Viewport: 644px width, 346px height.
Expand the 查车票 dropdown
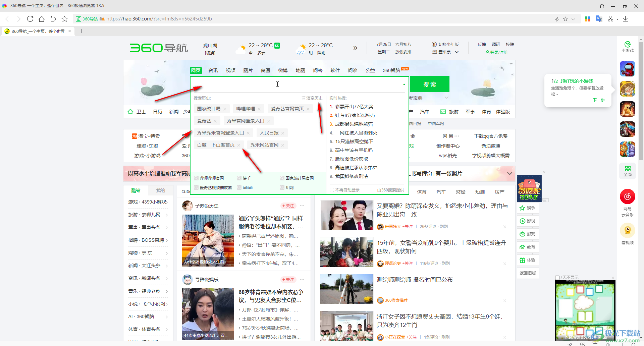pos(457,52)
